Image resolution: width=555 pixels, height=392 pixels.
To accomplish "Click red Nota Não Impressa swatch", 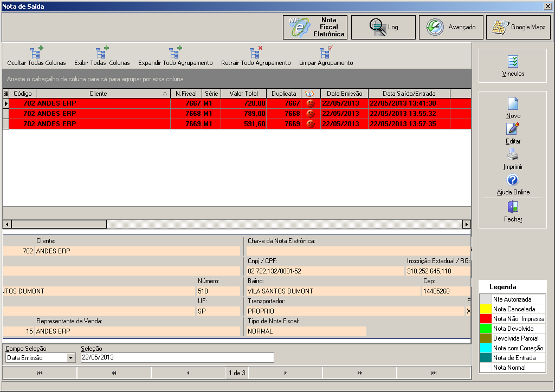I will point(486,319).
